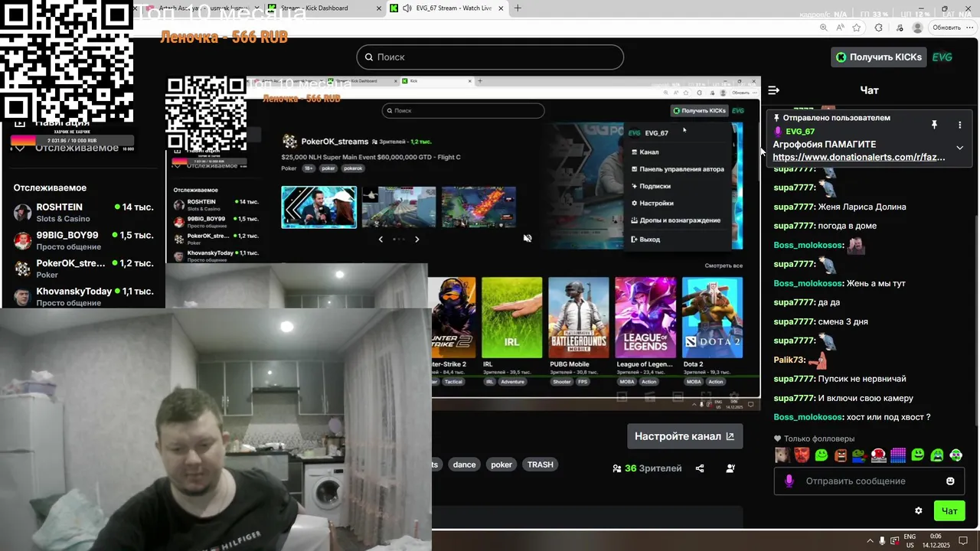The width and height of the screenshot is (980, 551).
Task: Click EVG_67 username in pinned message
Action: pyautogui.click(x=800, y=132)
